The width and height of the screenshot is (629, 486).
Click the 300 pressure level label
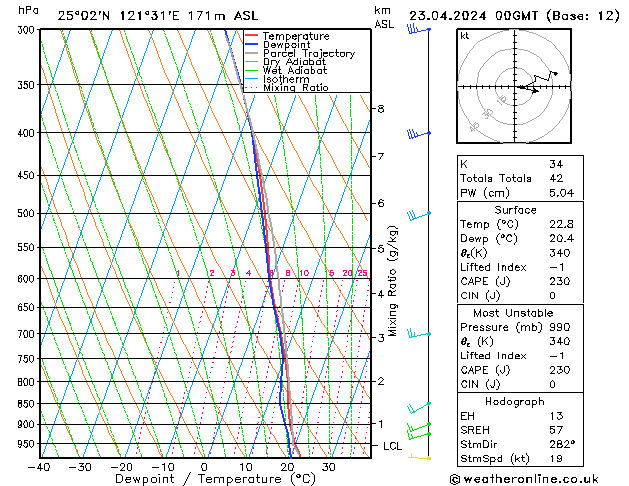(28, 30)
